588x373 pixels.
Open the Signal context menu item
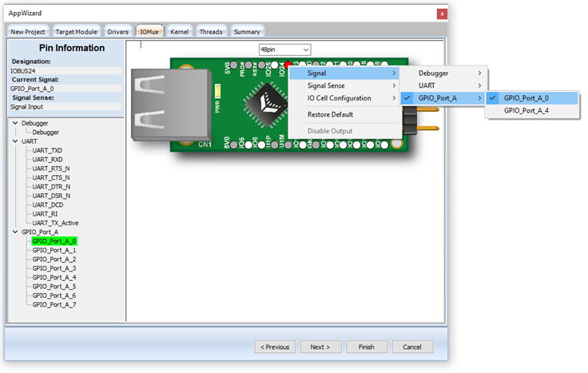pyautogui.click(x=344, y=73)
